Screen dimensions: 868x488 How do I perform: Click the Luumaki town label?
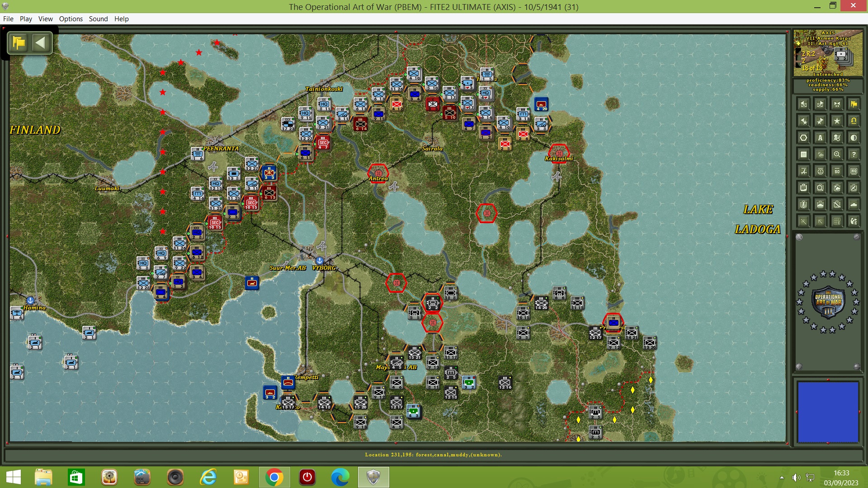[x=107, y=188]
